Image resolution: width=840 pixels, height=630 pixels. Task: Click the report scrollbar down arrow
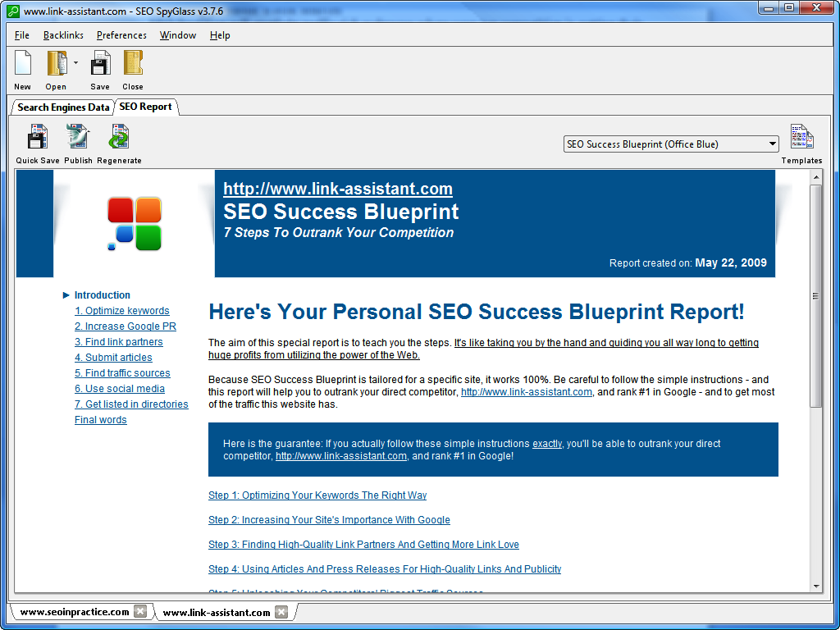816,586
